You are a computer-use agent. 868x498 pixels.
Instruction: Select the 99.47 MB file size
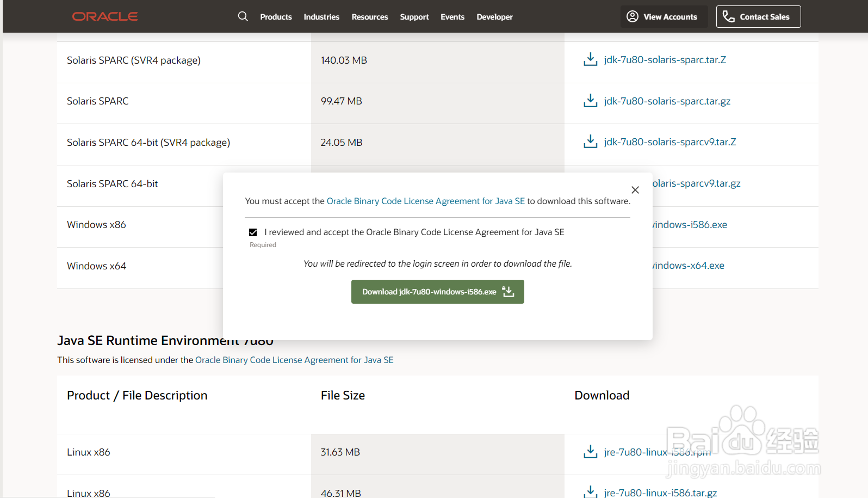coord(341,101)
